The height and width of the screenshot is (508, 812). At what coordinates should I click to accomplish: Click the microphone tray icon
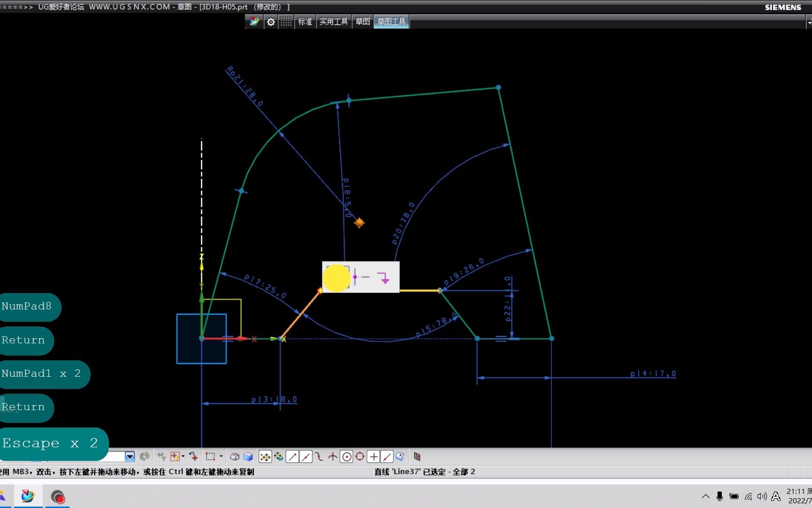(719, 496)
